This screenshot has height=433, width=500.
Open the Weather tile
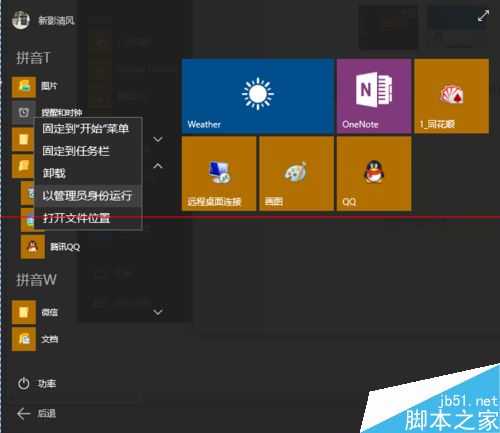(258, 96)
